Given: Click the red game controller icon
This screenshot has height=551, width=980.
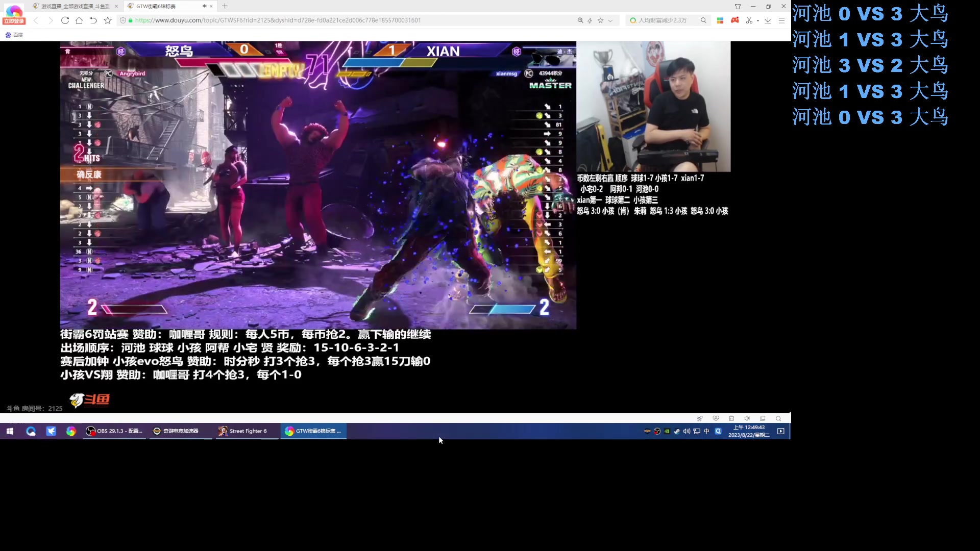Looking at the screenshot, I should pyautogui.click(x=735, y=20).
